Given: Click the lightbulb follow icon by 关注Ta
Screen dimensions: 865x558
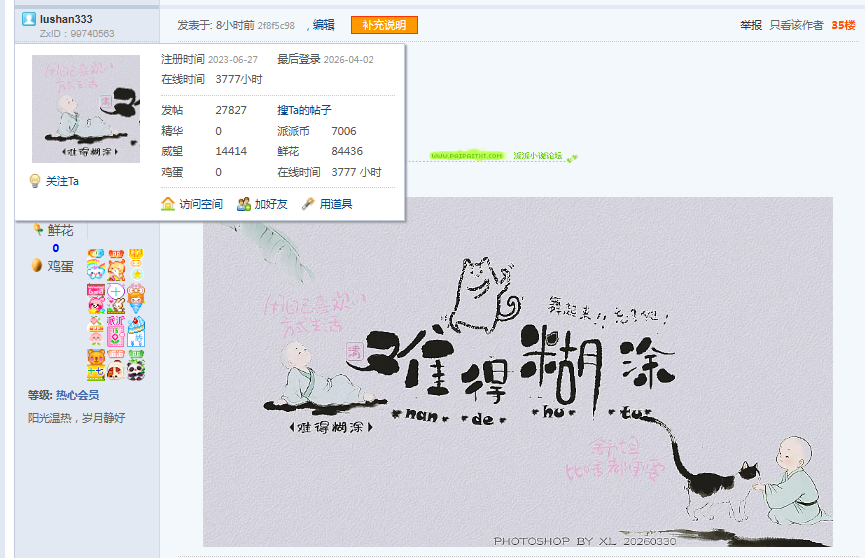Looking at the screenshot, I should (35, 181).
